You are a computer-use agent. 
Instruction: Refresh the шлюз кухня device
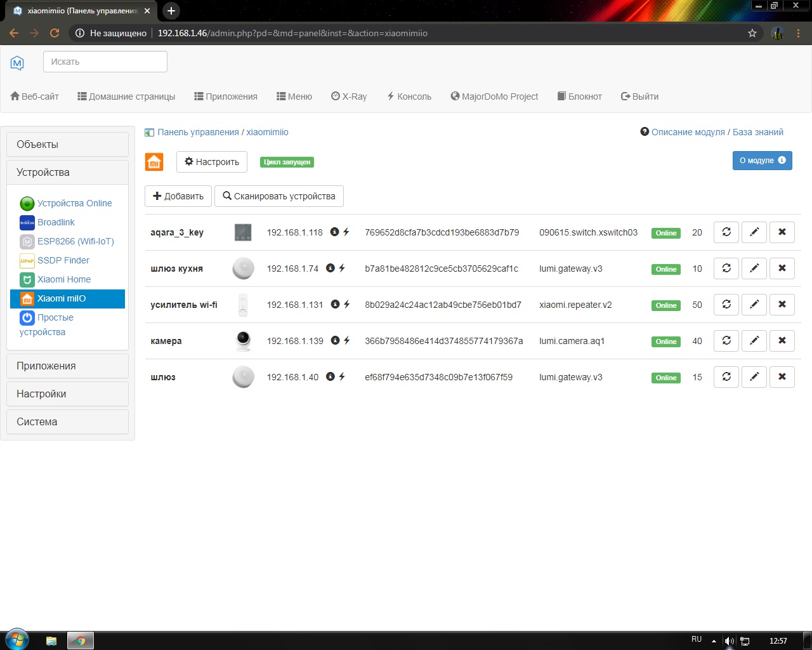pos(726,269)
